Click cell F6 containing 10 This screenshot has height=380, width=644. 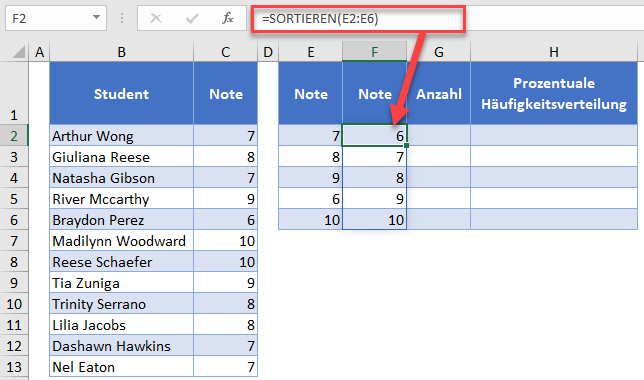click(x=374, y=219)
